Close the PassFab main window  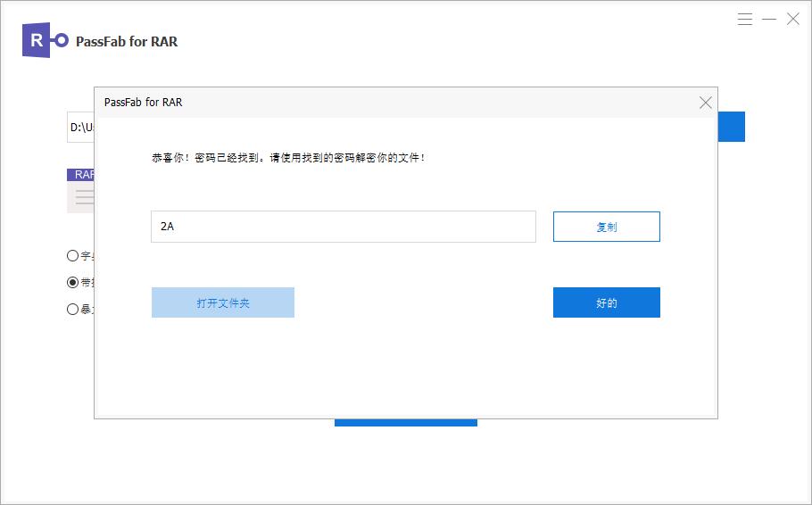click(792, 19)
